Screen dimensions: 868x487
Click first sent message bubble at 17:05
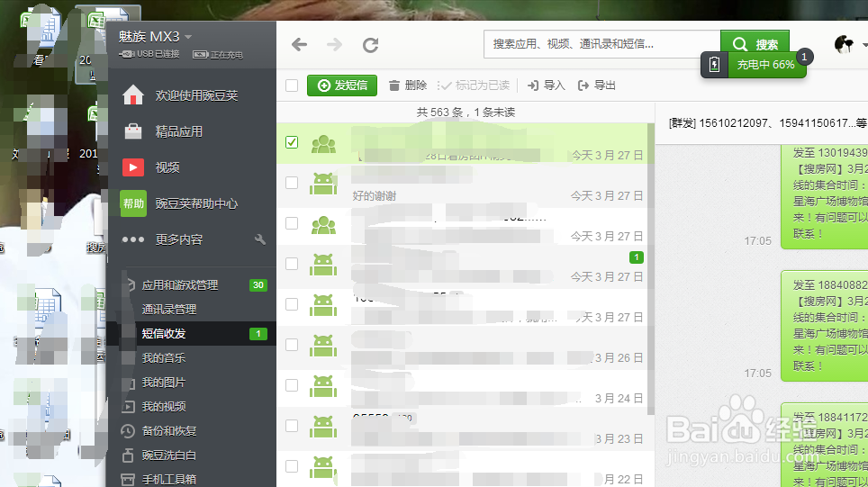click(x=825, y=197)
